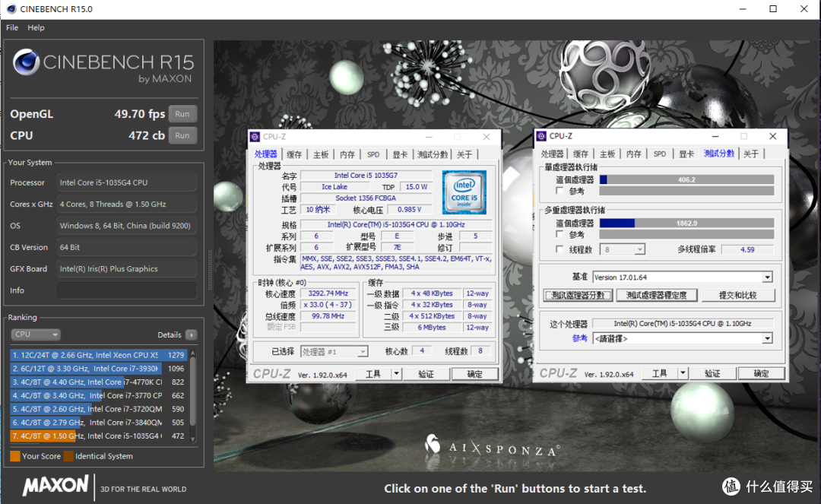The image size is (821, 504).
Task: Switch to 关于 tab in left CPU-Z
Action: (x=464, y=154)
